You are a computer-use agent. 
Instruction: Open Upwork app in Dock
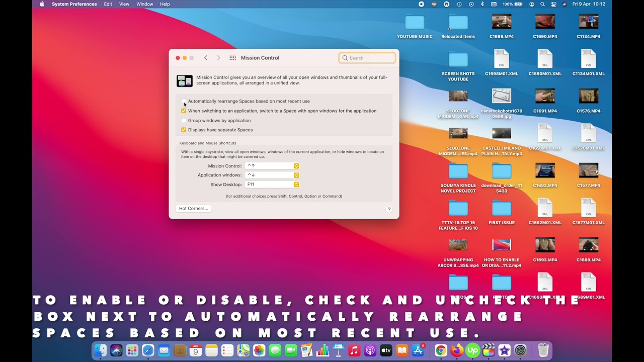pyautogui.click(x=472, y=350)
